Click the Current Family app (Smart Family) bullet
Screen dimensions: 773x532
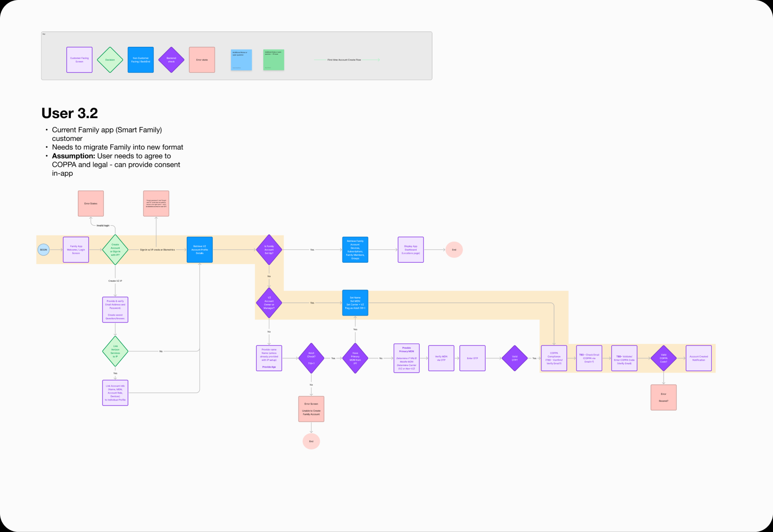pos(107,134)
